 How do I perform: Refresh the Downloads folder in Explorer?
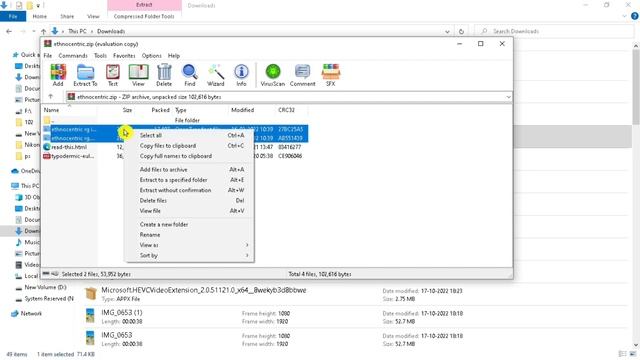click(461, 31)
